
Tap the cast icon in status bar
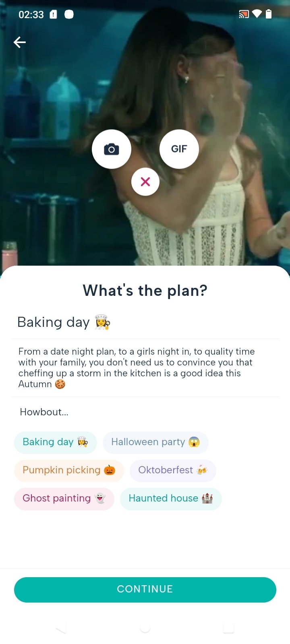244,14
